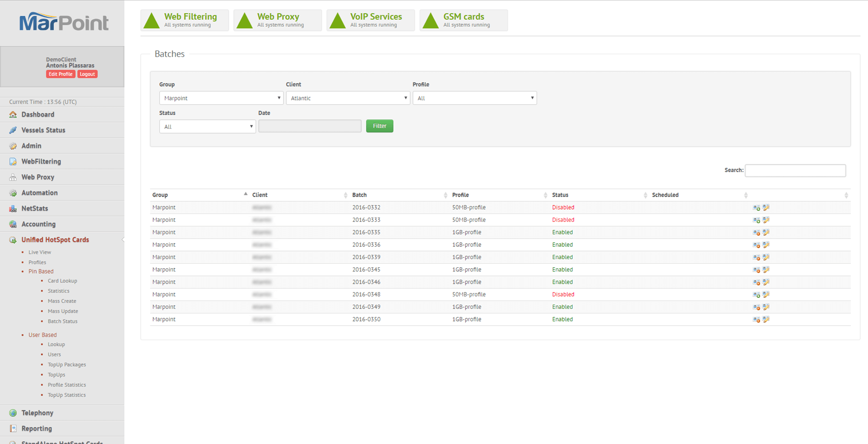Sort table by Batch column header

coord(360,195)
